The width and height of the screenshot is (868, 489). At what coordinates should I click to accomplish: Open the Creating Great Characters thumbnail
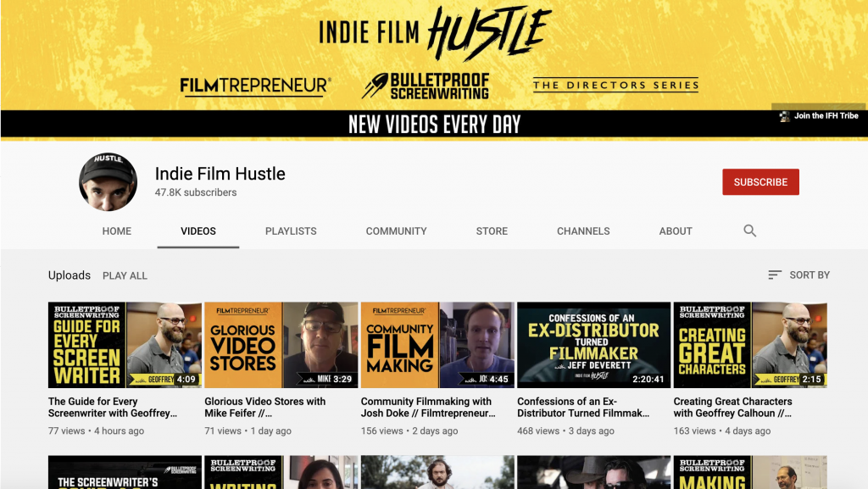click(x=750, y=345)
